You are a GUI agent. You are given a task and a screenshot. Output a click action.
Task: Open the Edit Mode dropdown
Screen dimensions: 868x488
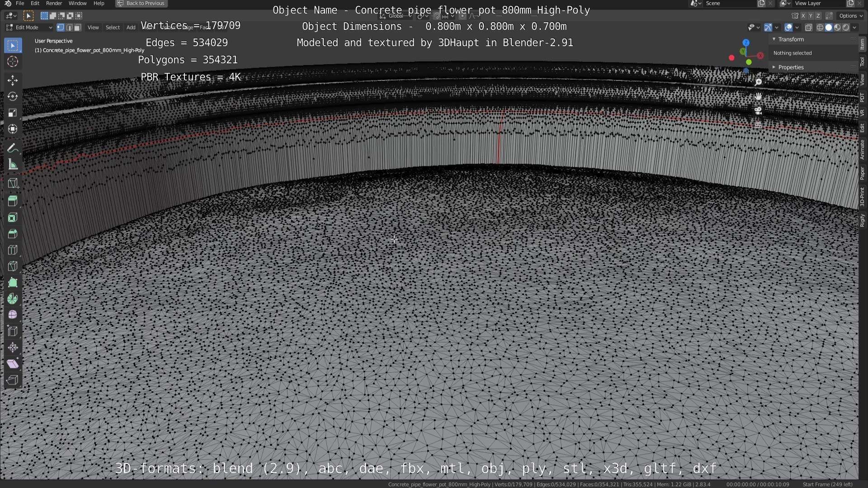29,28
